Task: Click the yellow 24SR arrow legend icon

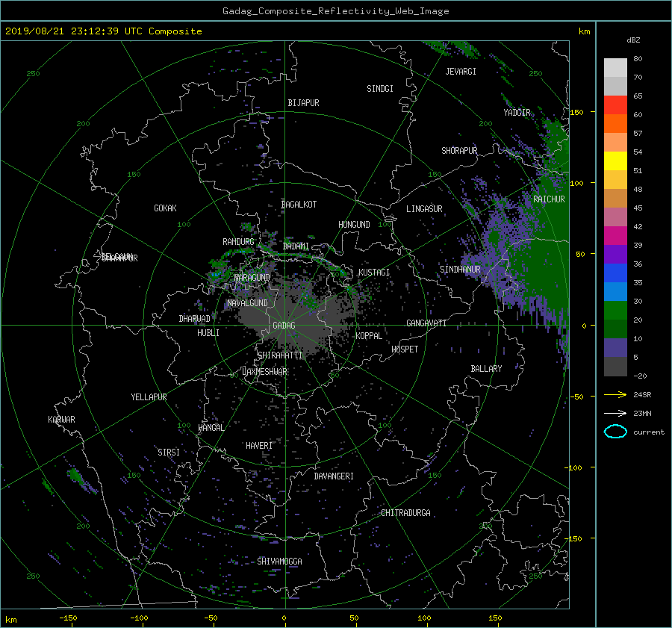Action: [x=615, y=394]
